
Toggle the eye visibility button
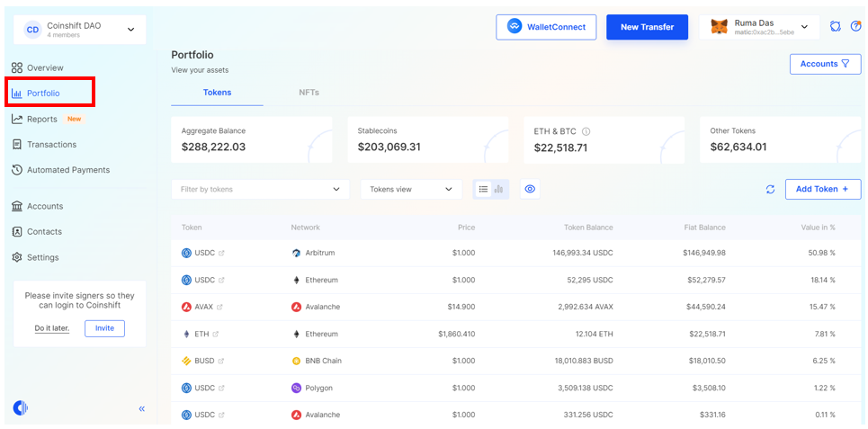pyautogui.click(x=530, y=189)
